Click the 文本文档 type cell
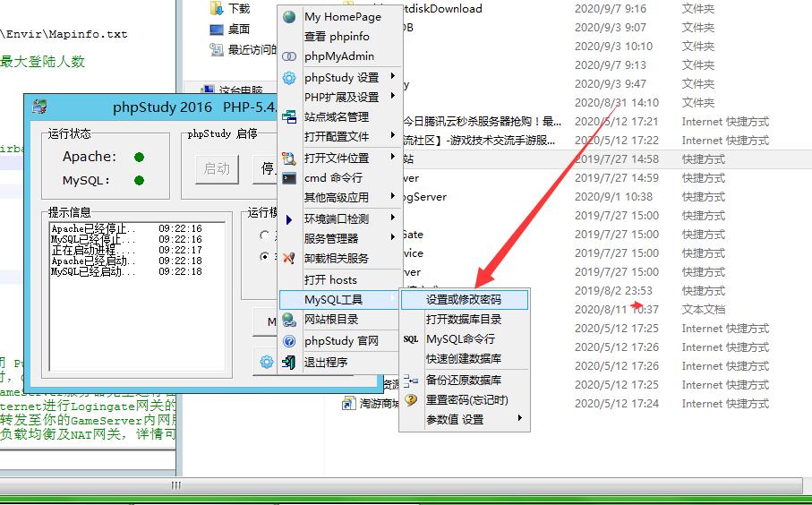 [704, 309]
